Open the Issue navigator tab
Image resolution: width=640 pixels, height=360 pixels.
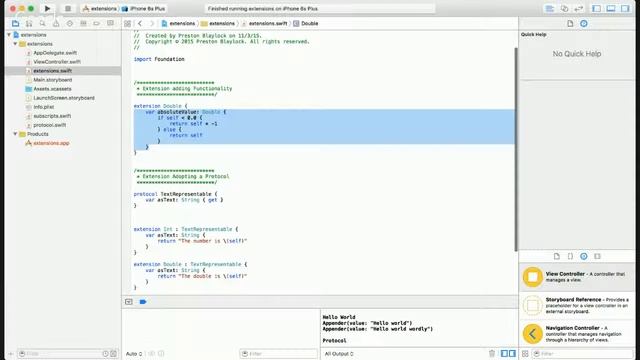pyautogui.click(x=56, y=24)
